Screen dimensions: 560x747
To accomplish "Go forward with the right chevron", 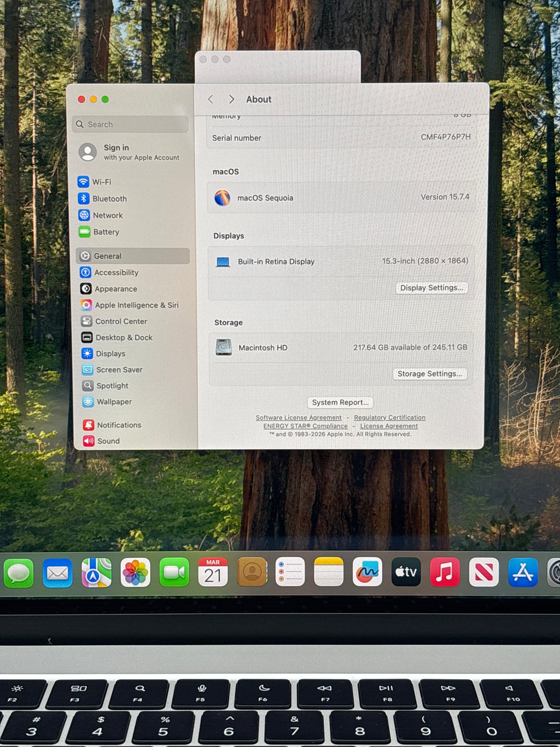I will [x=231, y=99].
